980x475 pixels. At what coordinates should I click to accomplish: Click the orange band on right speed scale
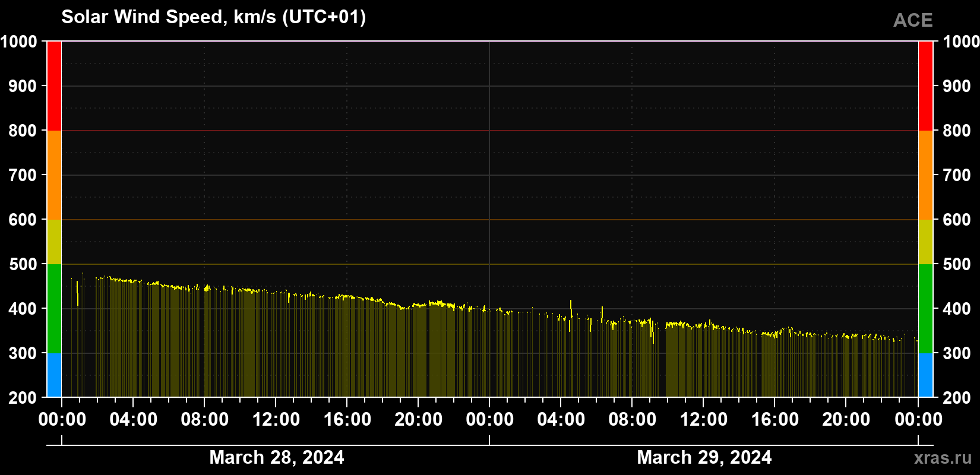tap(925, 175)
